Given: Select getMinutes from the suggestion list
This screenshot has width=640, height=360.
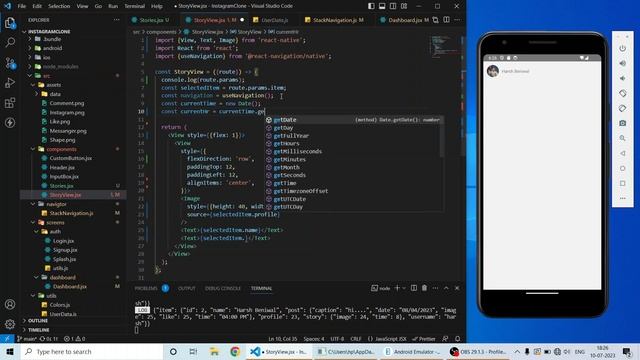Looking at the screenshot, I should (x=289, y=160).
